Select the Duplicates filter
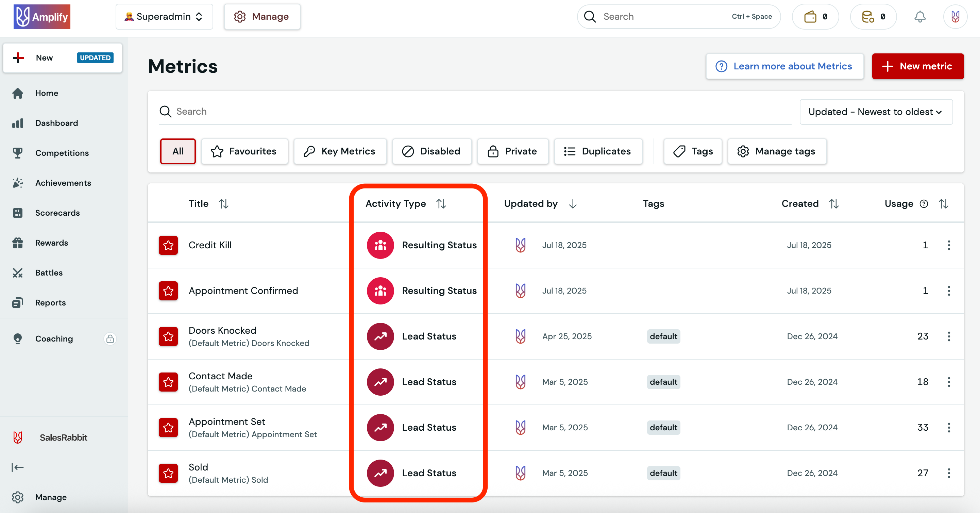Viewport: 980px width, 513px height. [x=598, y=151]
